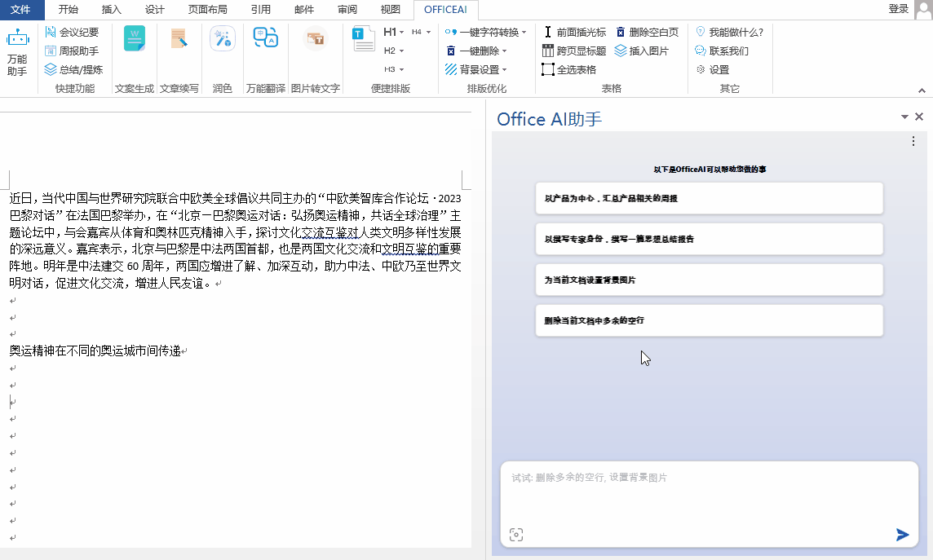Click the 文案生成 document icon
The height and width of the screenshot is (560, 933).
[x=135, y=39]
